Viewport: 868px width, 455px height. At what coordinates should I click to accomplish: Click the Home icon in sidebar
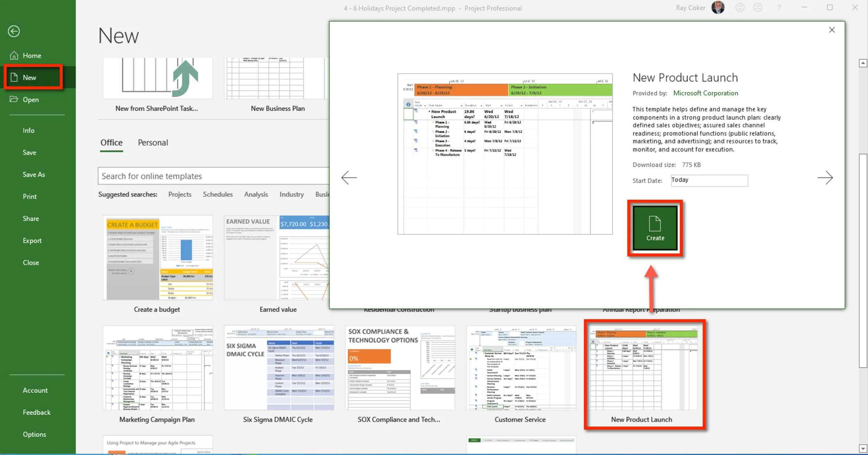coord(14,56)
